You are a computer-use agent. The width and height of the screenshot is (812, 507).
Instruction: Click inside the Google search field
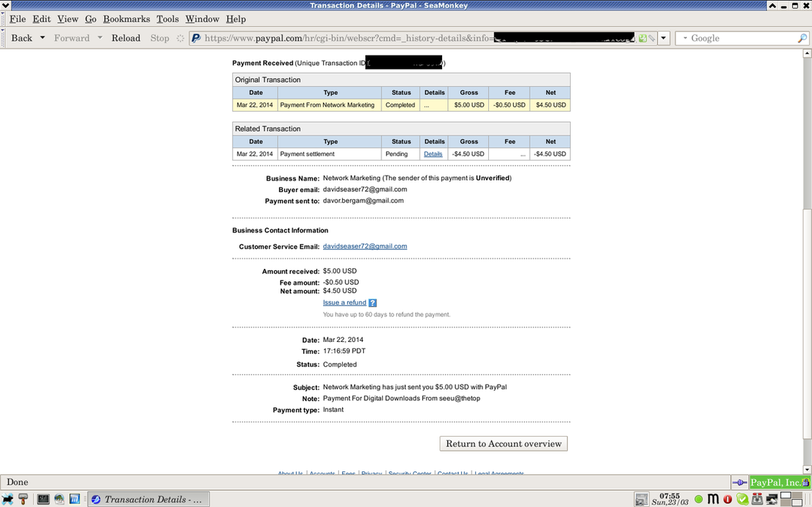click(x=742, y=38)
